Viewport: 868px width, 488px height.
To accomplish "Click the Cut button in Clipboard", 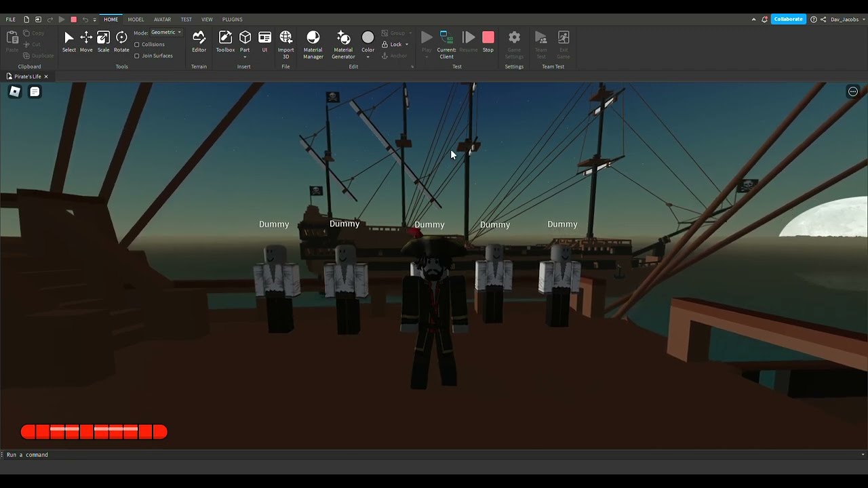I will (32, 44).
